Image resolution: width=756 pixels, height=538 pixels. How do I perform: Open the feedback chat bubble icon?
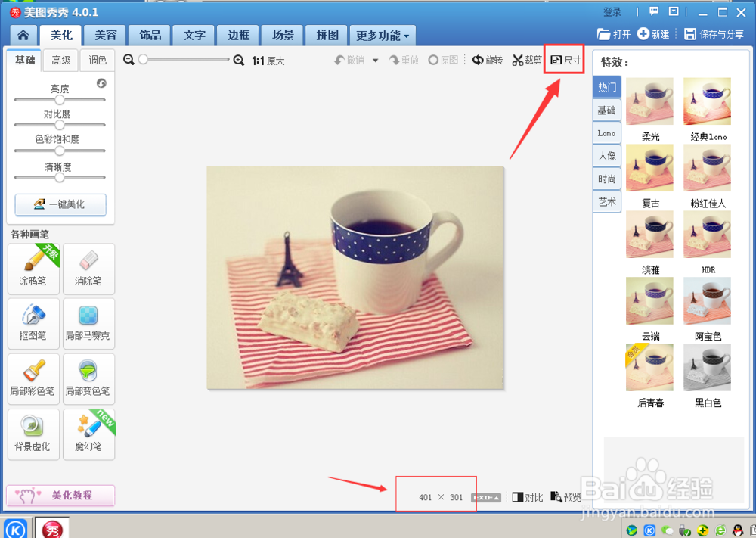654,11
